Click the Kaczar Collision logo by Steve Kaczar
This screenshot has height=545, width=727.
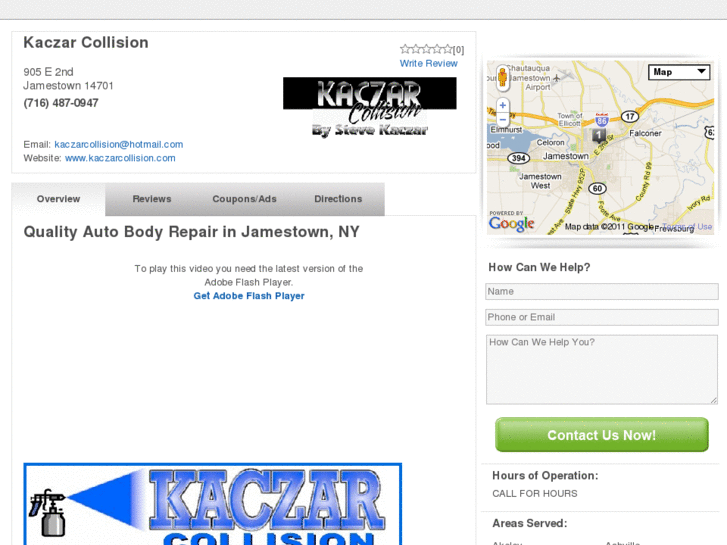[370, 108]
